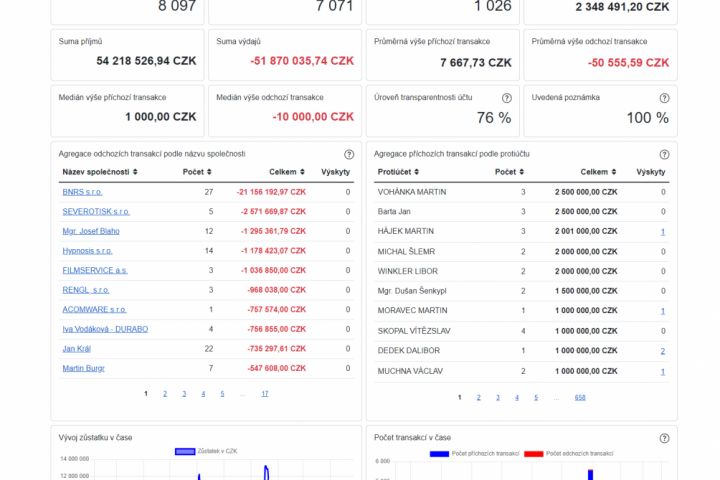The height and width of the screenshot is (480, 720).
Task: Go to page 5 of outgoing table
Action: tap(222, 394)
